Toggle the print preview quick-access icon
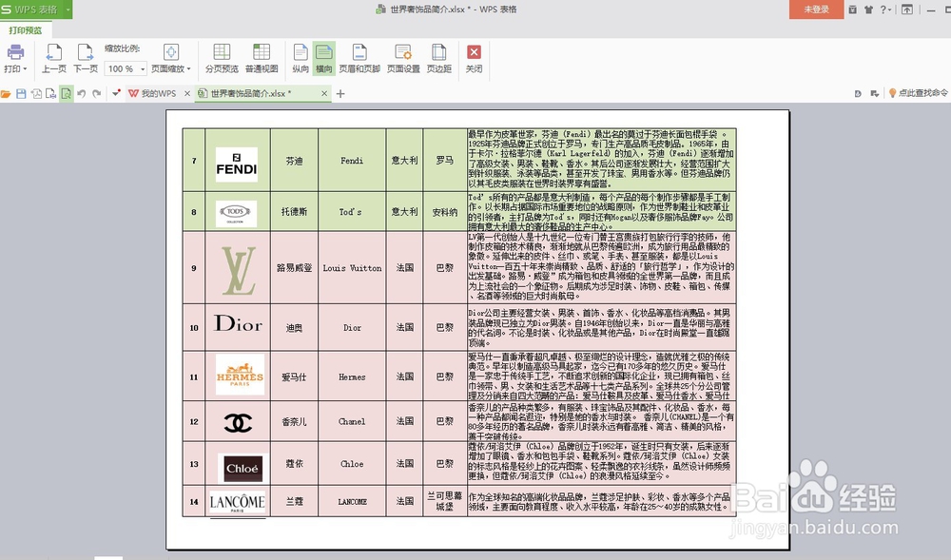This screenshot has height=560, width=951. click(67, 94)
